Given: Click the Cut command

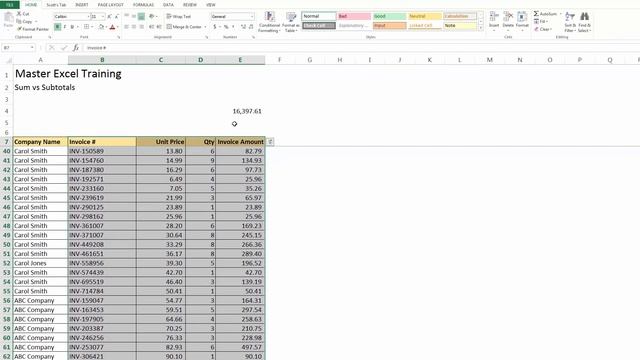Looking at the screenshot, I should [23, 14].
